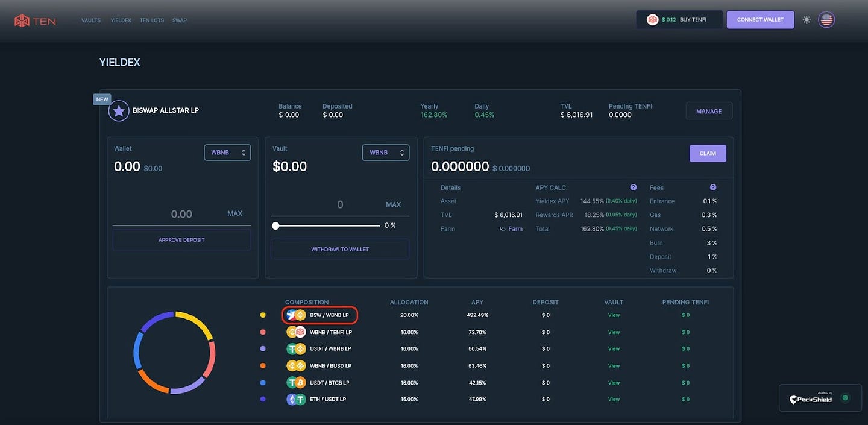The width and height of the screenshot is (868, 425).
Task: Click the USDT / BTCB LP token pair icon
Action: click(296, 382)
